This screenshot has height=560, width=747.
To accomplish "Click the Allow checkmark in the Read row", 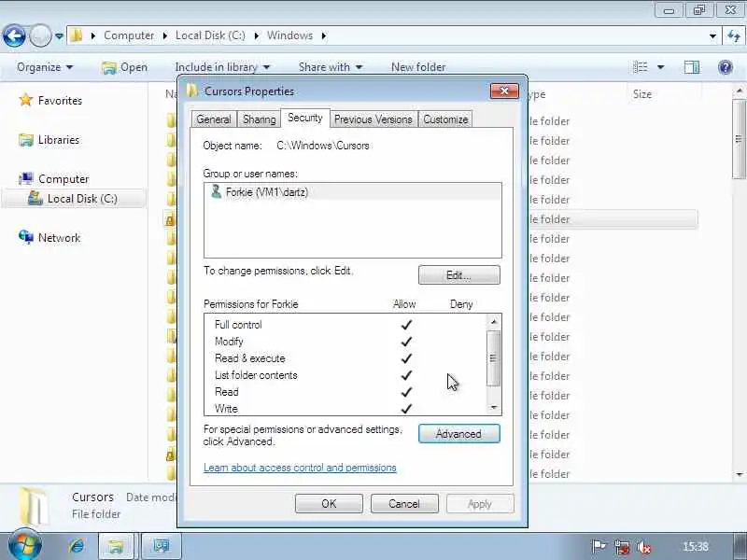I will [406, 392].
